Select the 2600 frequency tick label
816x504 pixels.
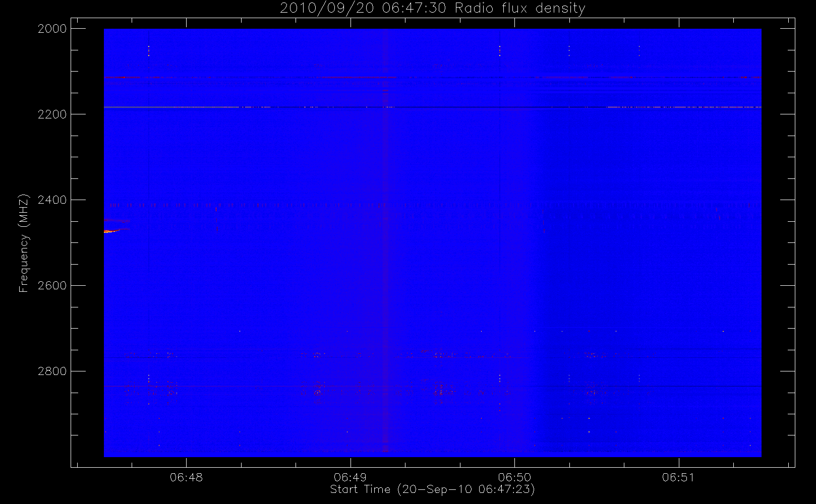pyautogui.click(x=52, y=286)
